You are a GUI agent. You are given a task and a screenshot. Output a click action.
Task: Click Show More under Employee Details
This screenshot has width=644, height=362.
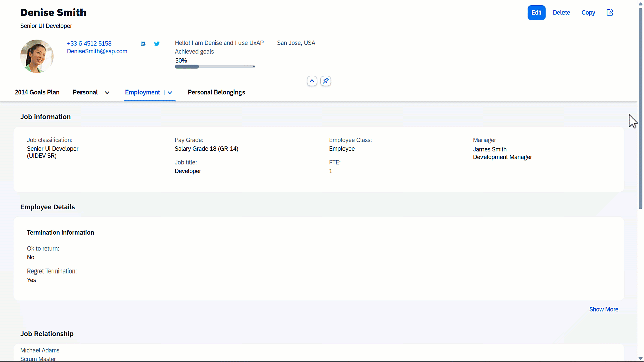(604, 309)
